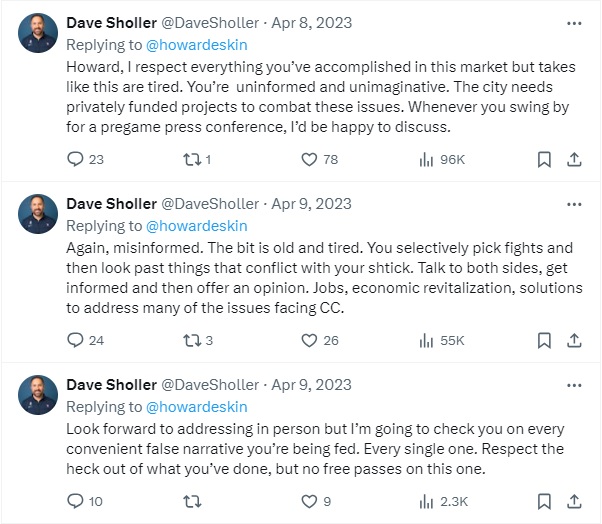Reply to the April 8 tweet

[x=75, y=159]
